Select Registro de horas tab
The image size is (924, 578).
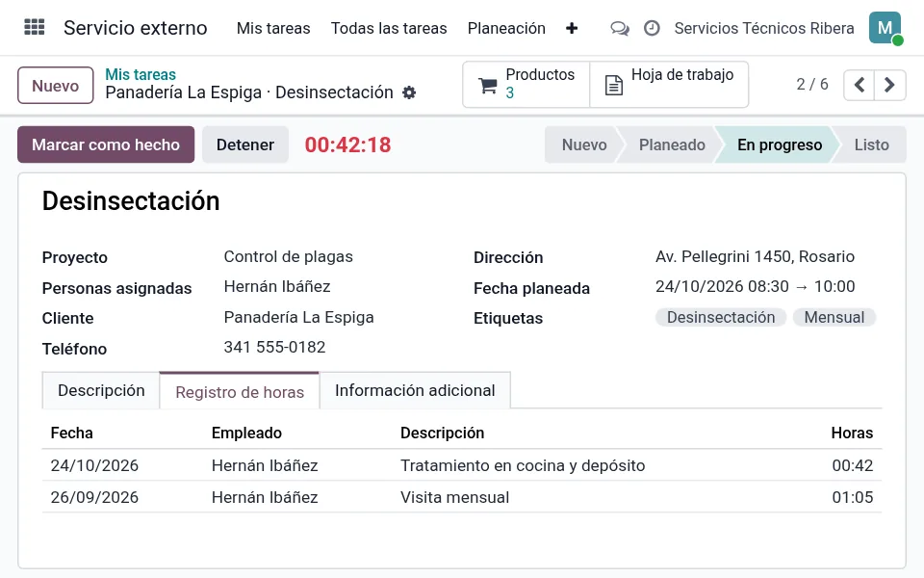click(240, 391)
